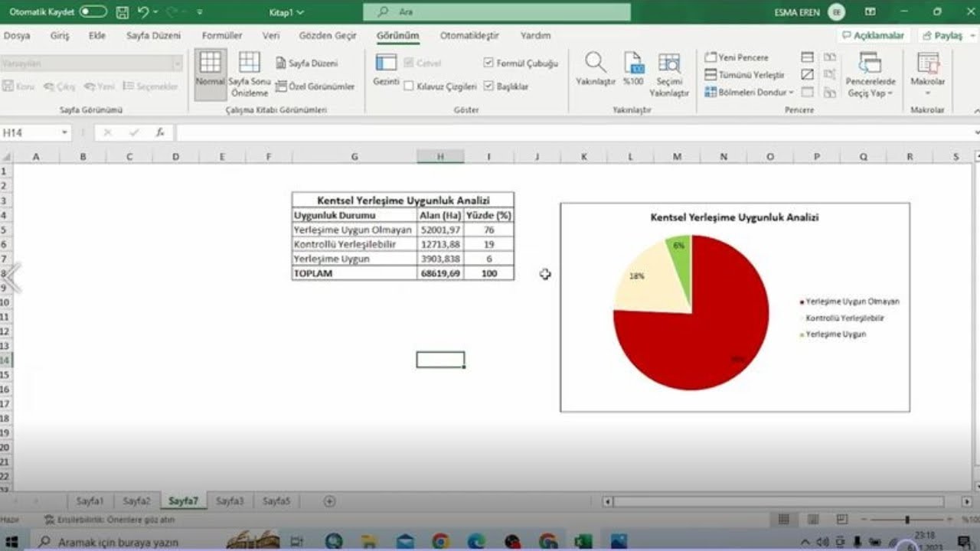Open the Sayfa1 sheet tab
Viewport: 980px width, 551px height.
coord(90,501)
